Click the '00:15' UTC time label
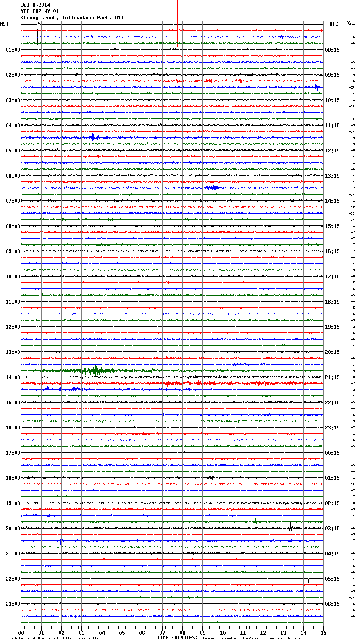 pyautogui.click(x=332, y=453)
